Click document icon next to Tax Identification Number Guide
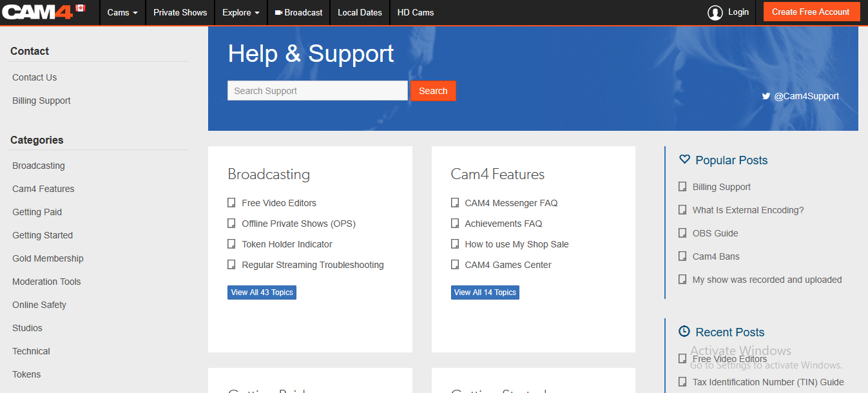868x393 pixels. (x=682, y=382)
